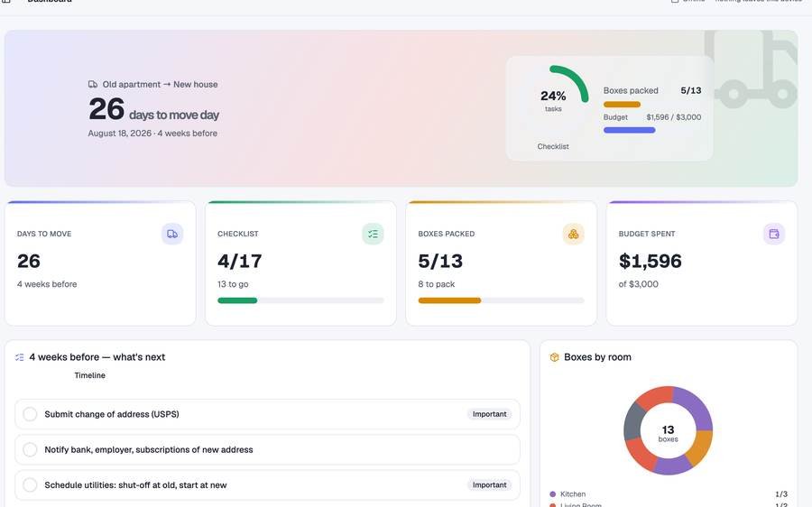
Task: Click the checklist icon in Checklist card
Action: [373, 234]
